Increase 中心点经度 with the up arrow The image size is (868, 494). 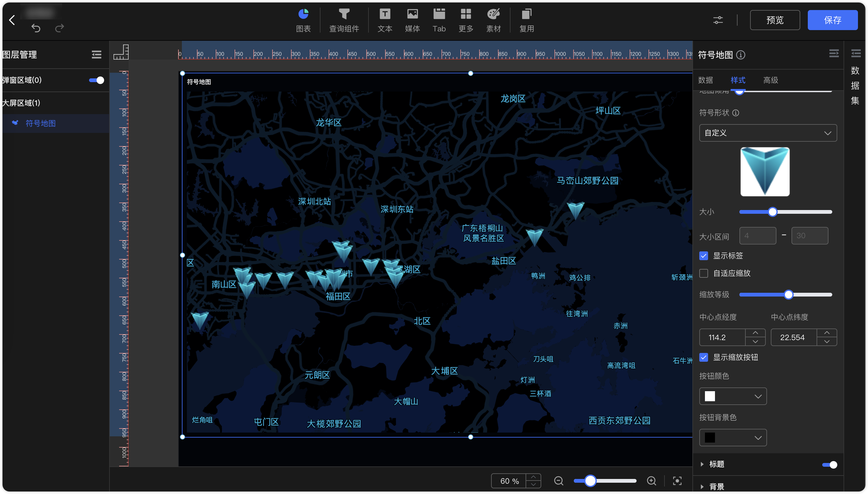(x=755, y=333)
